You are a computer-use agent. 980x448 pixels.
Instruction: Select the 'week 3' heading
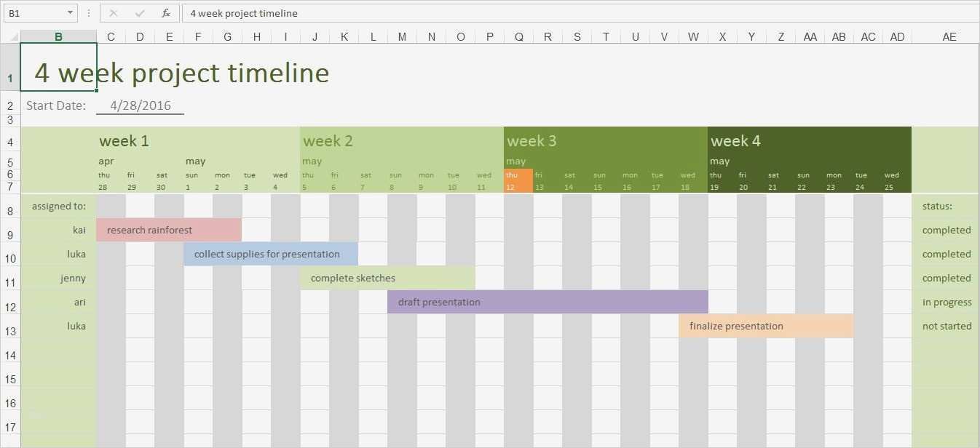click(x=532, y=141)
